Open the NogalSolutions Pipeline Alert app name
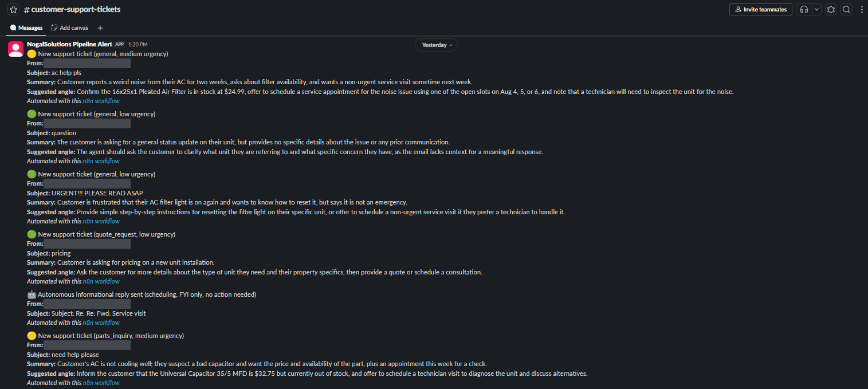The width and height of the screenshot is (868, 389). [x=69, y=44]
